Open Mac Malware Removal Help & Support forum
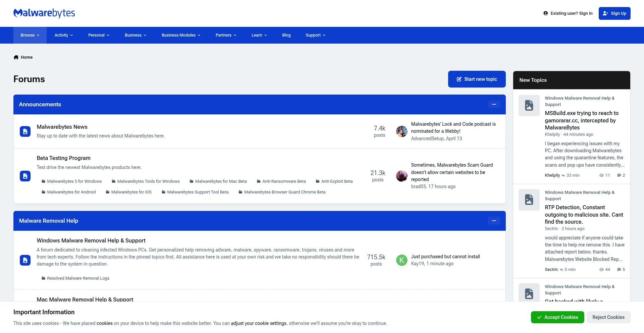The image size is (644, 333). coord(85,299)
